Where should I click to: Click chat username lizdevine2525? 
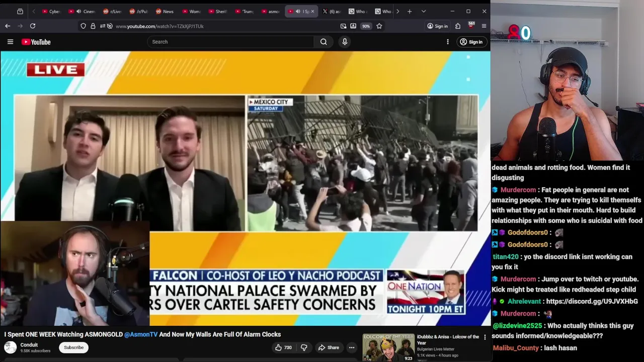(517, 326)
